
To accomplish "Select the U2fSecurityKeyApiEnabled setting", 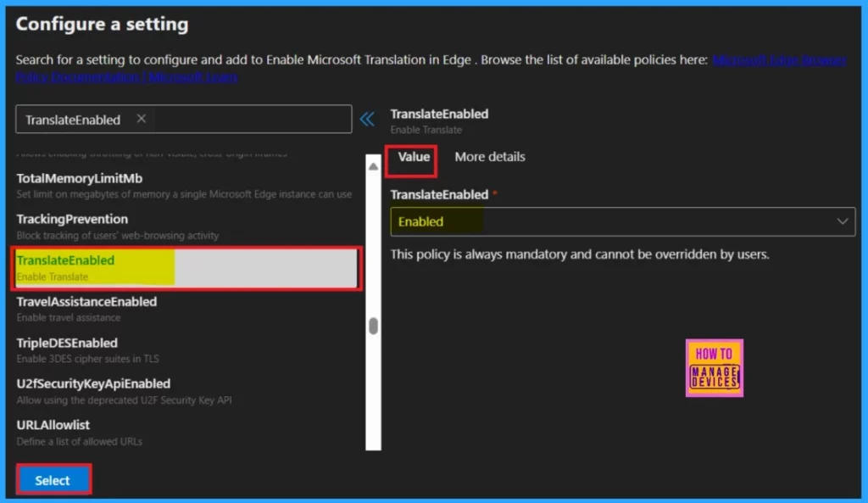I will coord(184,391).
